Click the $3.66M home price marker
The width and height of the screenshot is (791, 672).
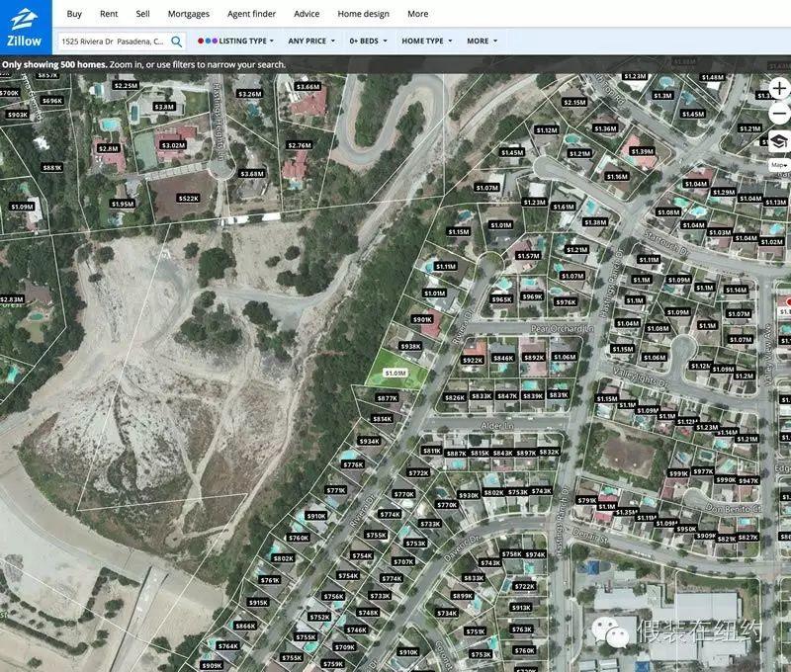(308, 86)
